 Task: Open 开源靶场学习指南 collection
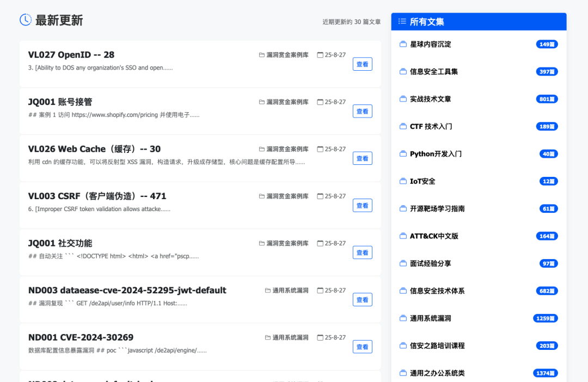point(437,208)
